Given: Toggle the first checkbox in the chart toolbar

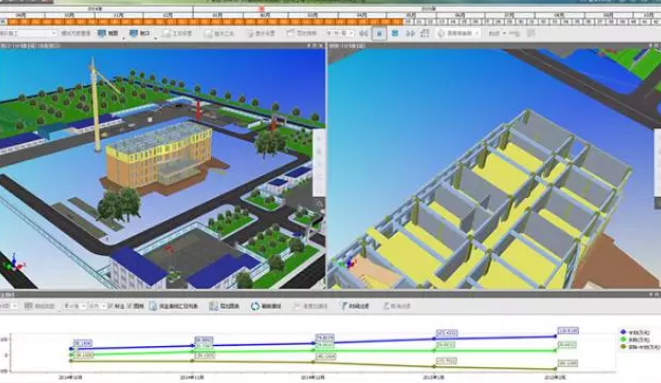Looking at the screenshot, I should (x=110, y=306).
